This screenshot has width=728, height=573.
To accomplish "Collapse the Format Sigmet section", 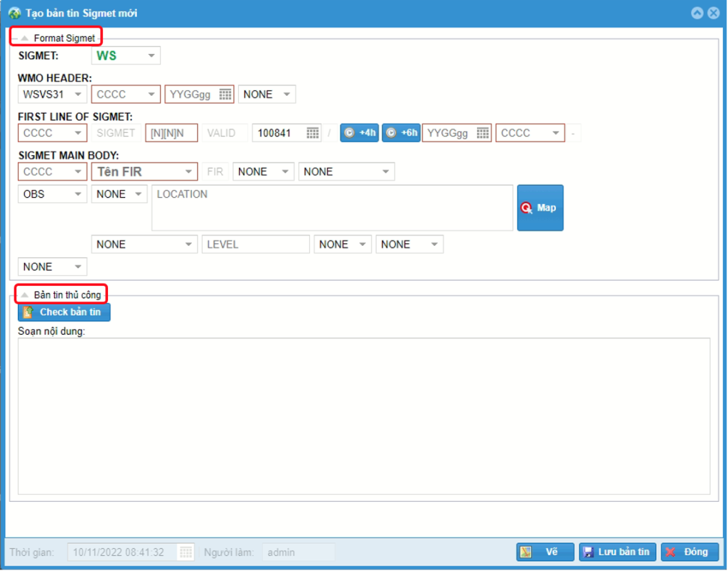I will pyautogui.click(x=25, y=38).
